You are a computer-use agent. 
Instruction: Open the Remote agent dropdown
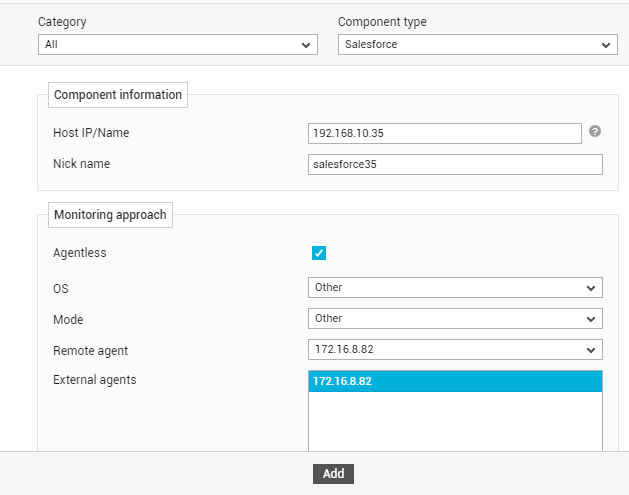point(455,350)
